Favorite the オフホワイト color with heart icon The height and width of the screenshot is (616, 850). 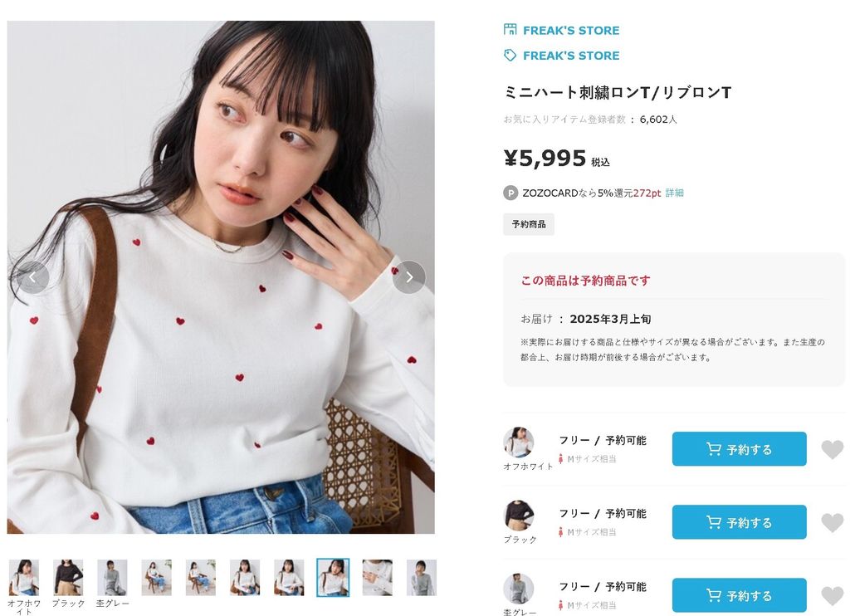point(832,449)
